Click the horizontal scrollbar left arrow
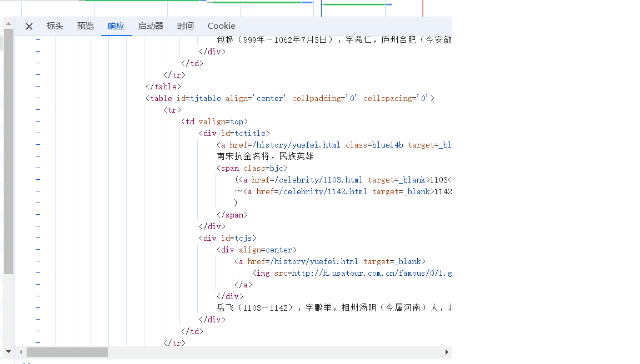This screenshot has width=640, height=364. click(x=22, y=352)
